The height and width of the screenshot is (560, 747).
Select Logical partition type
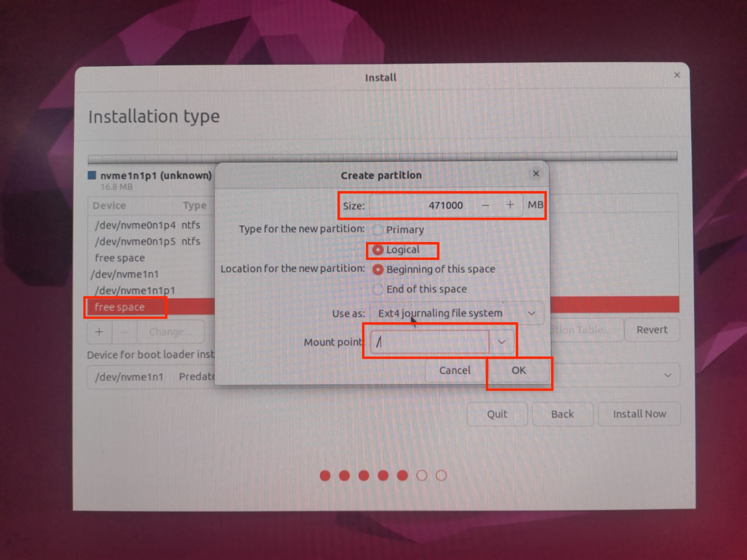click(377, 250)
